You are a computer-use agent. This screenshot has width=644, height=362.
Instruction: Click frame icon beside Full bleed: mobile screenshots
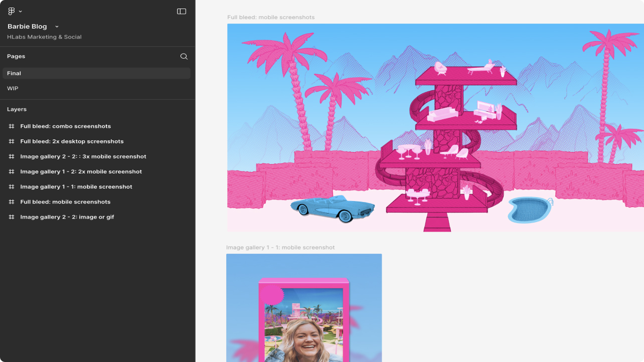tap(12, 202)
